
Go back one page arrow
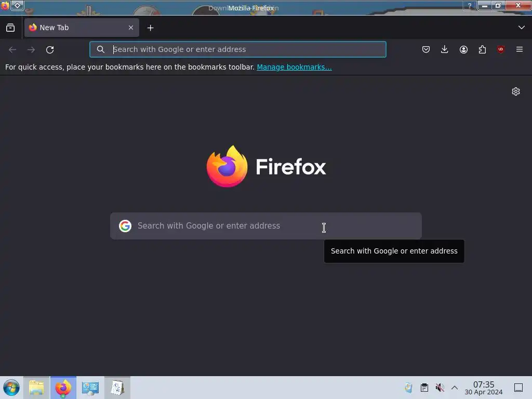tap(12, 49)
